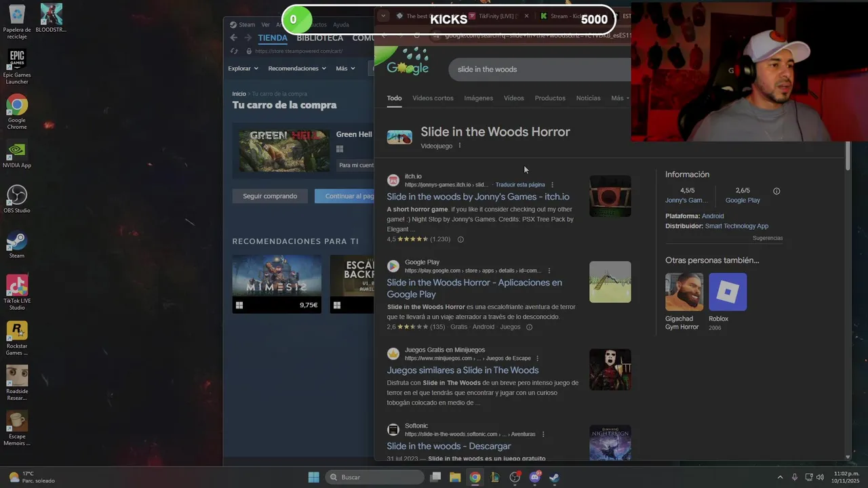This screenshot has width=868, height=488.
Task: Select the Escape Memoirs desktop icon
Action: pyautogui.click(x=17, y=428)
